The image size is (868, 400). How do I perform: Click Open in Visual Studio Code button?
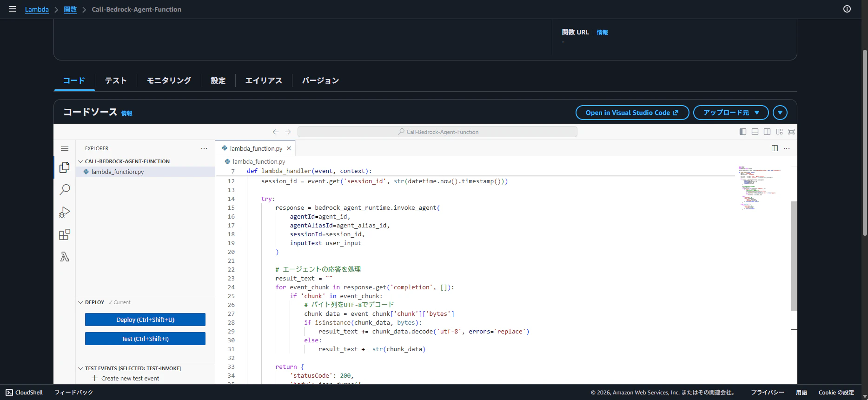click(632, 113)
